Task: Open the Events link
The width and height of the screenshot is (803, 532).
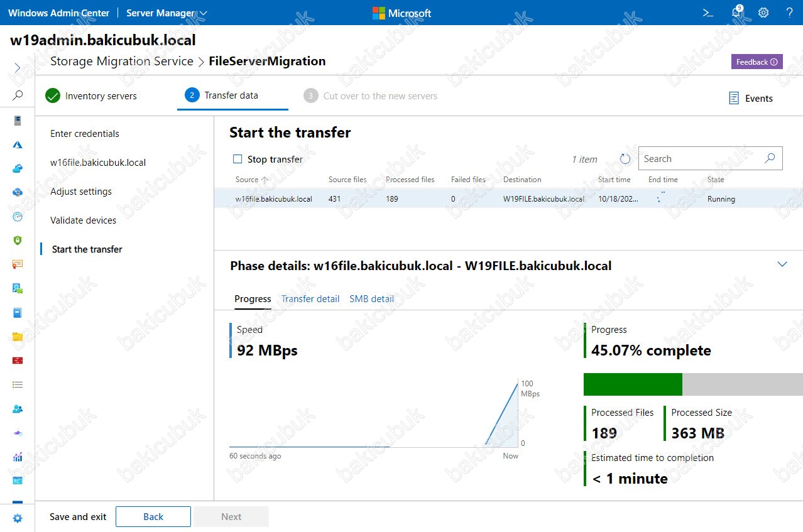Action: (x=751, y=98)
